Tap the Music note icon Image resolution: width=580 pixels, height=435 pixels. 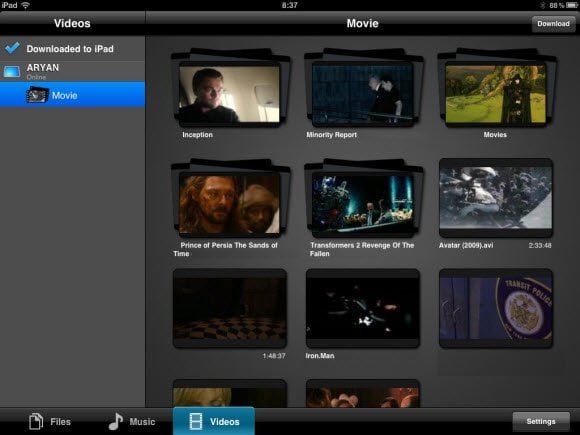point(115,421)
